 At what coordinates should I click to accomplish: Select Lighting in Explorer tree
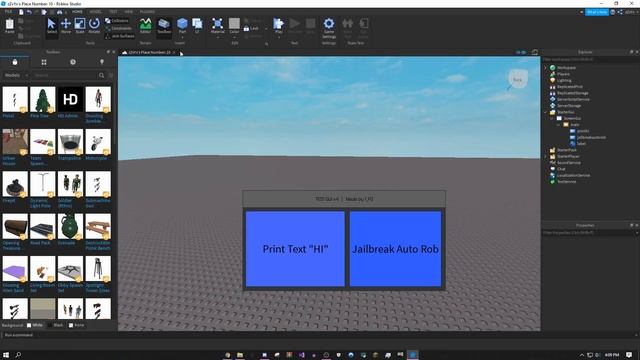(x=564, y=80)
